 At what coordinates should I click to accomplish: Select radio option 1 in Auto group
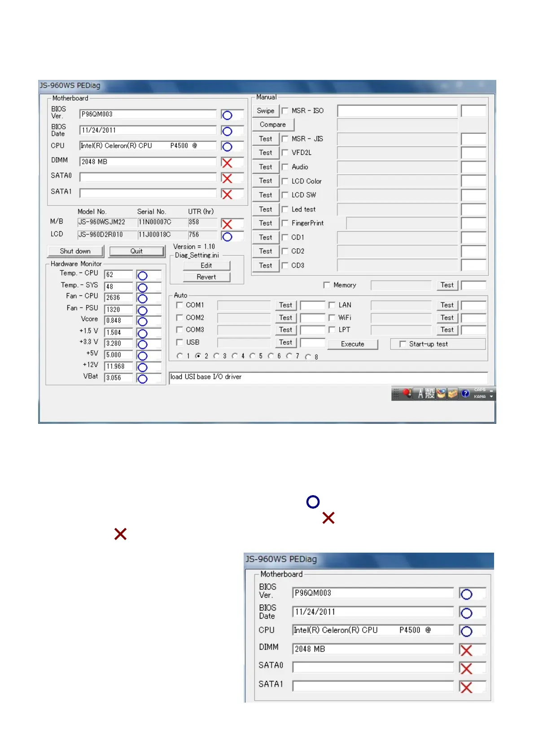[179, 356]
